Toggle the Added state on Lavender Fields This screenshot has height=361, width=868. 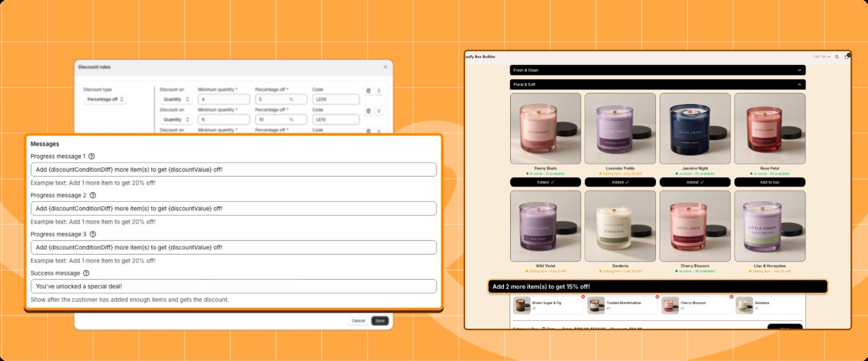coord(620,182)
